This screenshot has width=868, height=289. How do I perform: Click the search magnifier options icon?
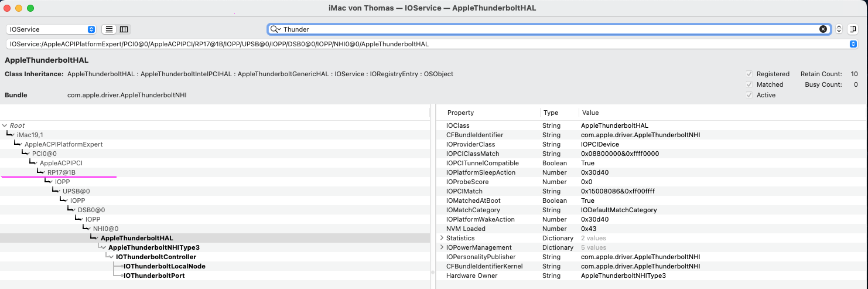coord(275,29)
